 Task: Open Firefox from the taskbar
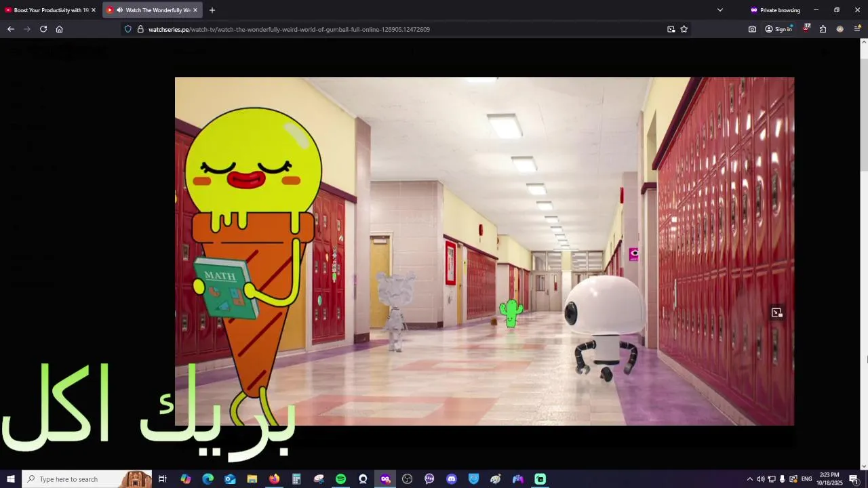pyautogui.click(x=274, y=479)
